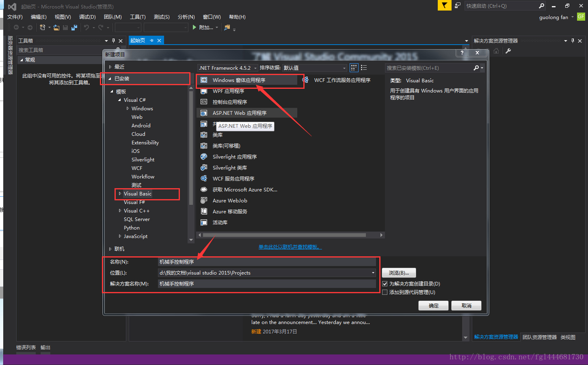Select Silverlight under Visual C#
Image resolution: width=588 pixels, height=365 pixels.
tap(143, 160)
